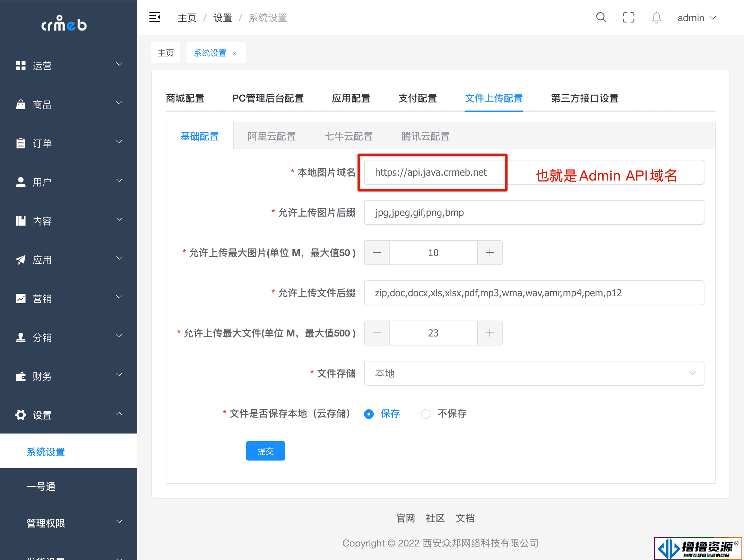Open the 阿里云配置 sub-tab
The width and height of the screenshot is (744, 560).
272,137
